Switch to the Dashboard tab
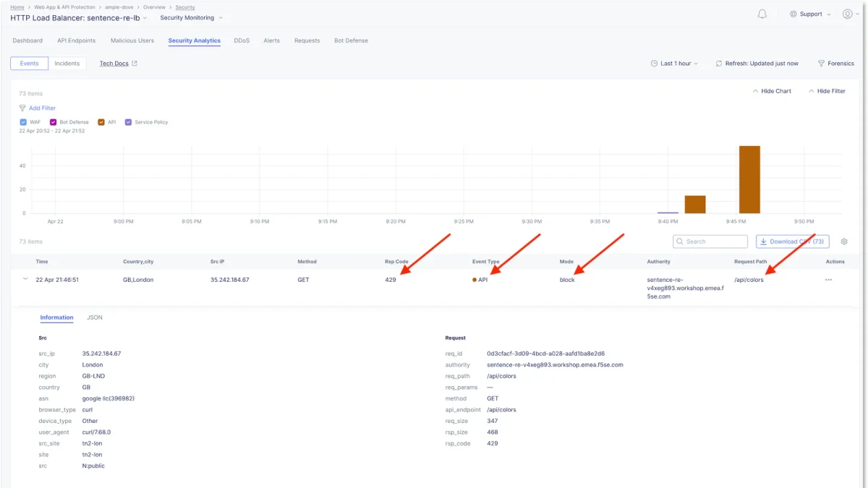Screen dimensions: 868x488 point(27,40)
